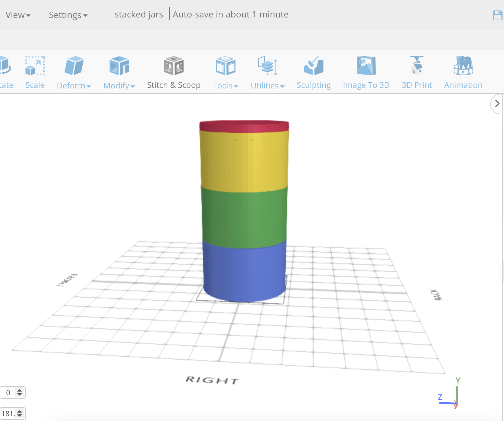Decrease the 0 value in bottom stepper
This screenshot has width=504, height=421.
click(20, 395)
